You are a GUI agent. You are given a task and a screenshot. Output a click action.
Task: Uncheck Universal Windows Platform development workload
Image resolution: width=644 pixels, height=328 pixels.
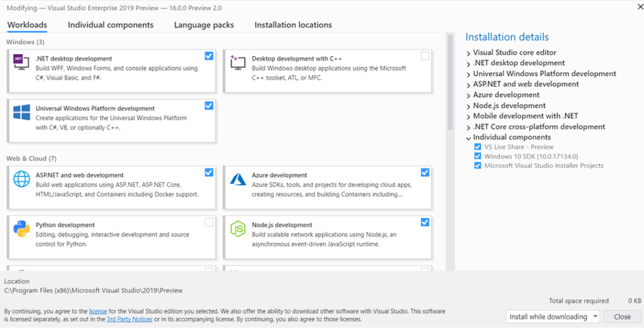pos(209,106)
